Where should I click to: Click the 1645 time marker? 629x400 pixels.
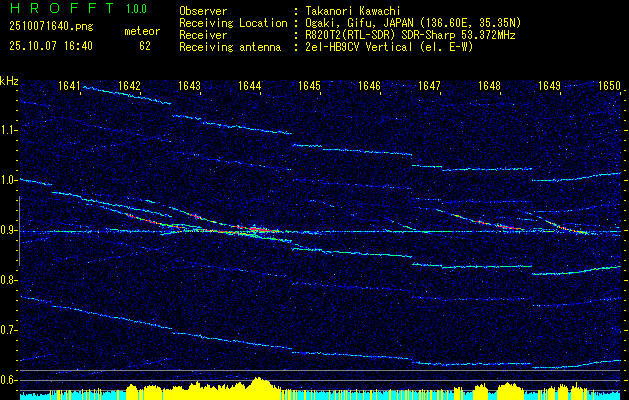[x=309, y=86]
